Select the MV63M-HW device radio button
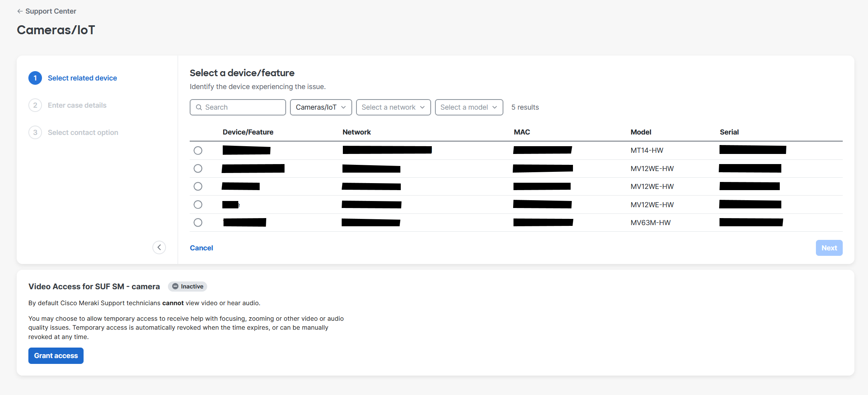This screenshot has height=395, width=868. [198, 222]
